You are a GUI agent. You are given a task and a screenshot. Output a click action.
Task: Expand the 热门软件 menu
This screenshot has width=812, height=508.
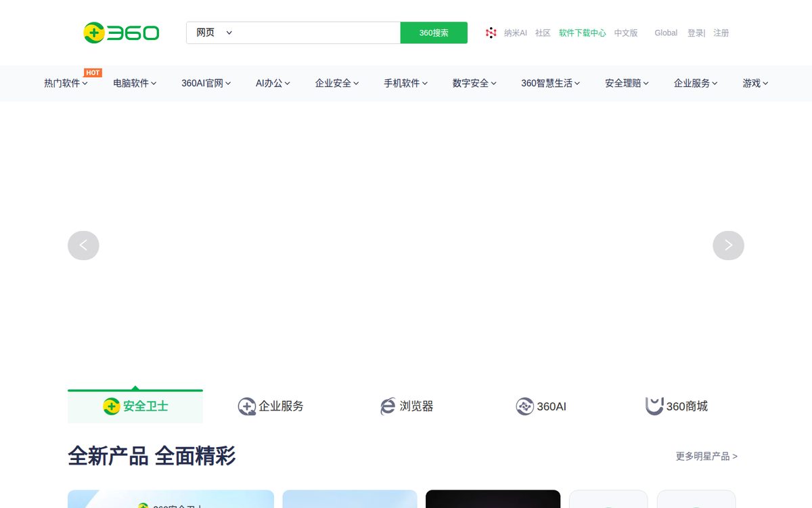point(66,83)
